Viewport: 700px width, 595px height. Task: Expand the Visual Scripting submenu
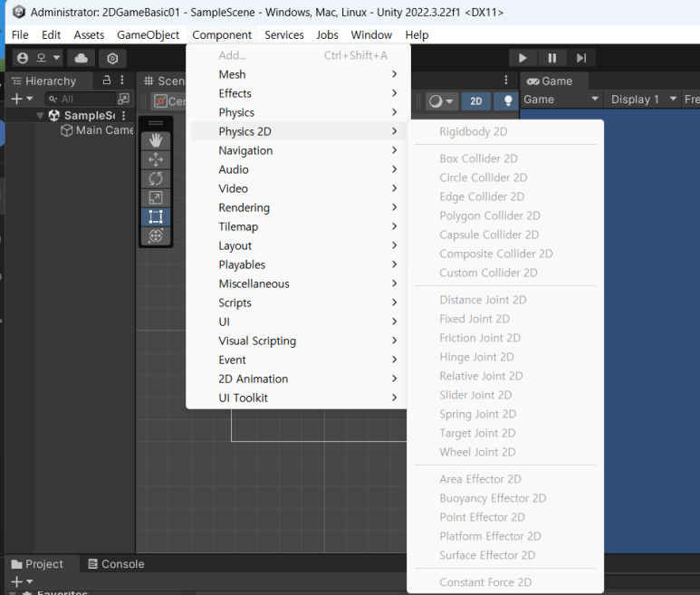pyautogui.click(x=298, y=341)
